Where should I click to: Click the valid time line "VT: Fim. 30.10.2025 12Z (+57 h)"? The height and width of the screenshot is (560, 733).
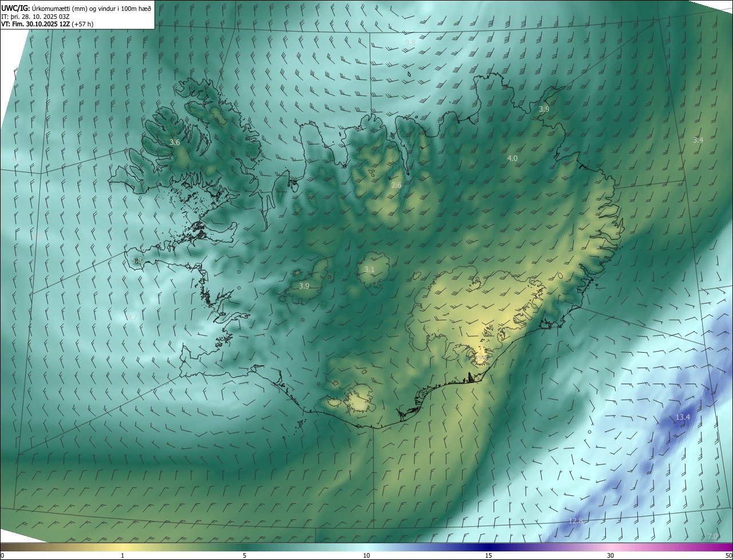48,25
